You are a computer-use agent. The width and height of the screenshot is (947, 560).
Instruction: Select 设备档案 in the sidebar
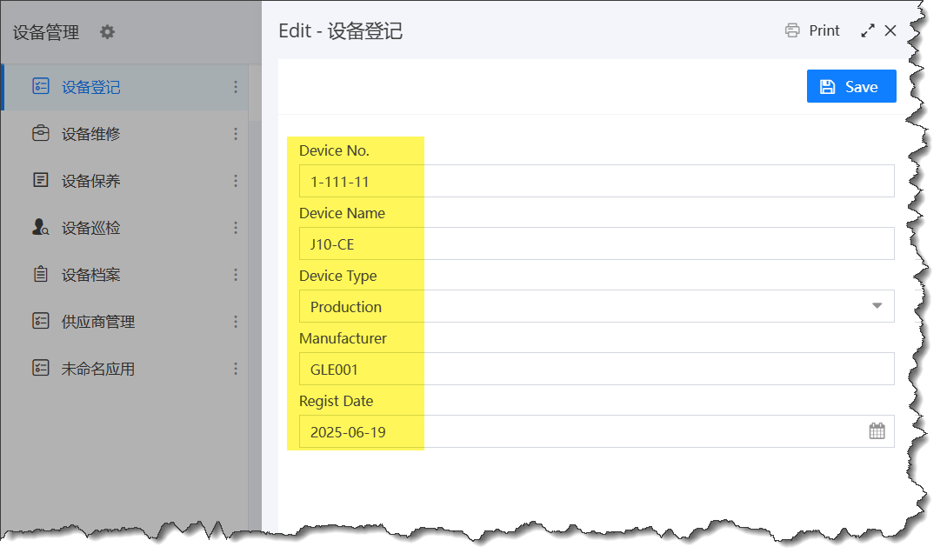click(x=91, y=275)
